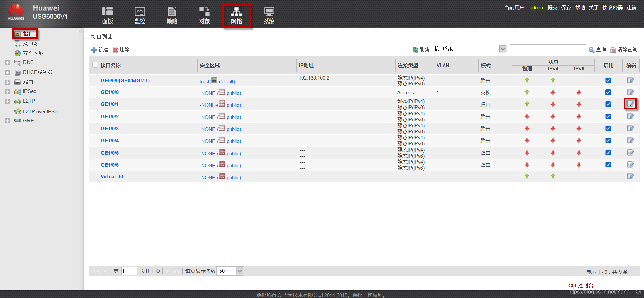Go to first page arrow

97,271
